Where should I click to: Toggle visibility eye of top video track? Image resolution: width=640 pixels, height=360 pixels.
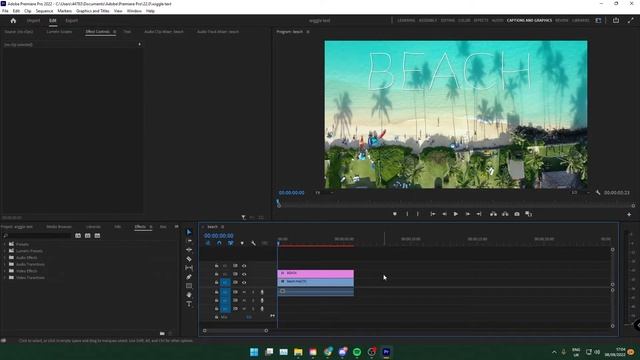click(244, 266)
